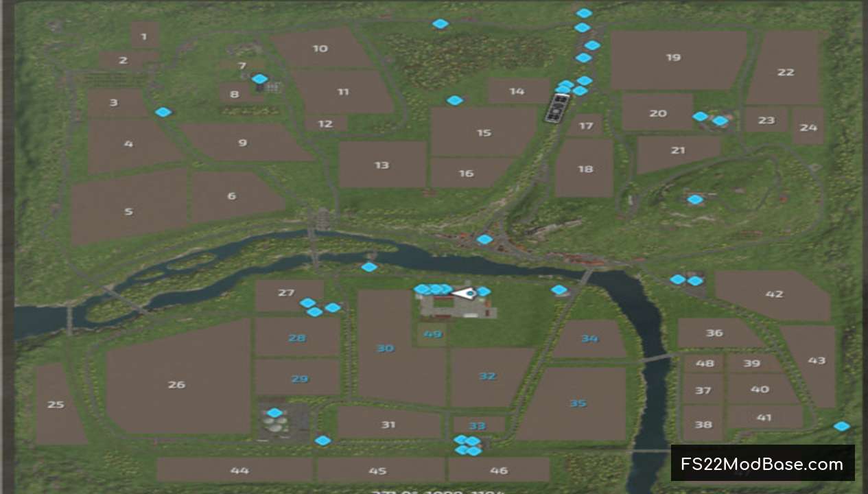
Task: Select small owned field 49 label
Action: pyautogui.click(x=432, y=334)
